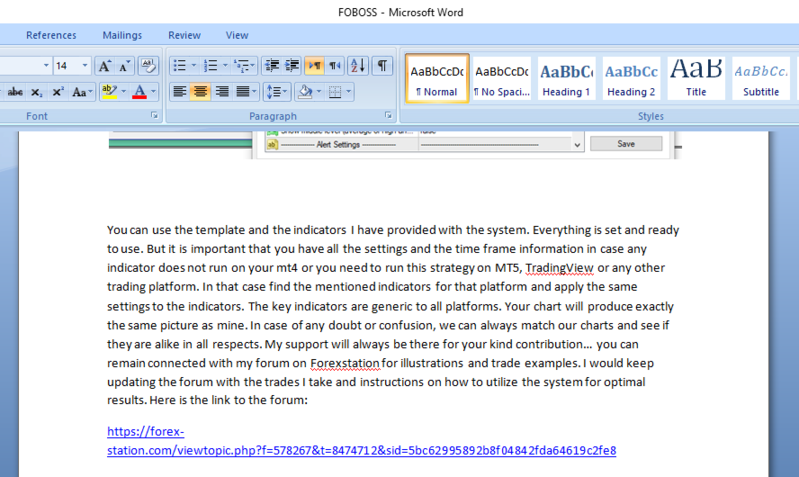Click the Bullets list icon

[x=180, y=66]
